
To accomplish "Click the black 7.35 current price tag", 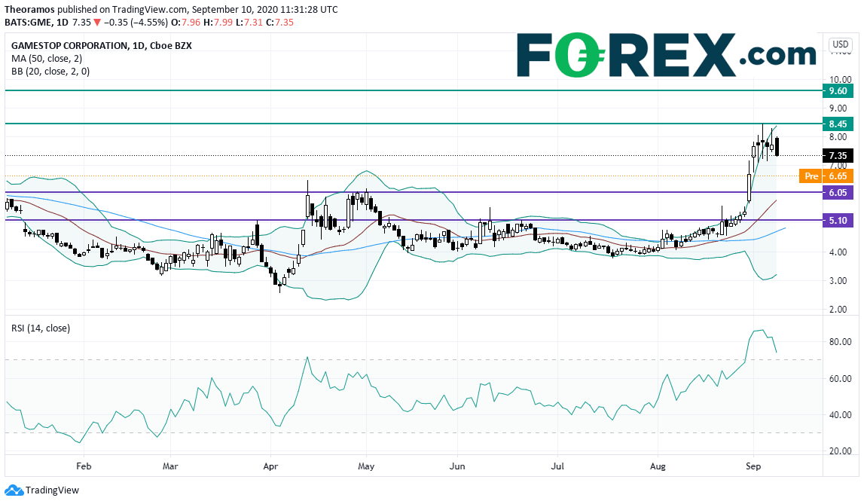I will [838, 156].
